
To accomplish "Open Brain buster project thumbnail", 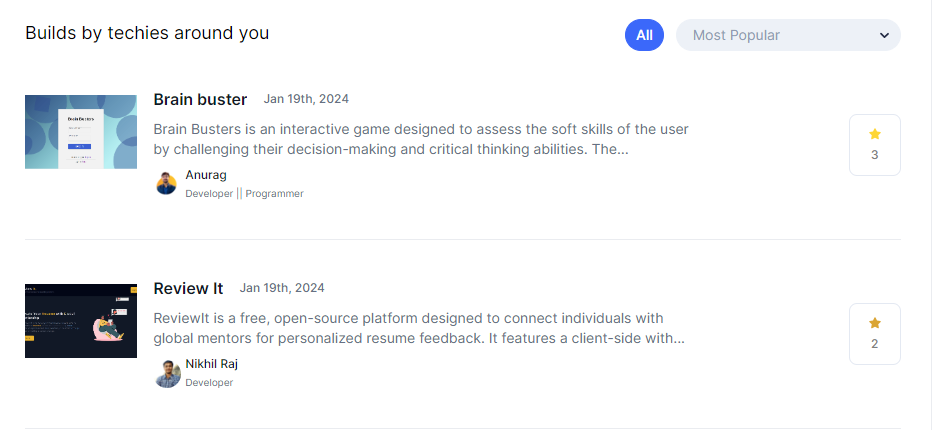I will pyautogui.click(x=81, y=132).
